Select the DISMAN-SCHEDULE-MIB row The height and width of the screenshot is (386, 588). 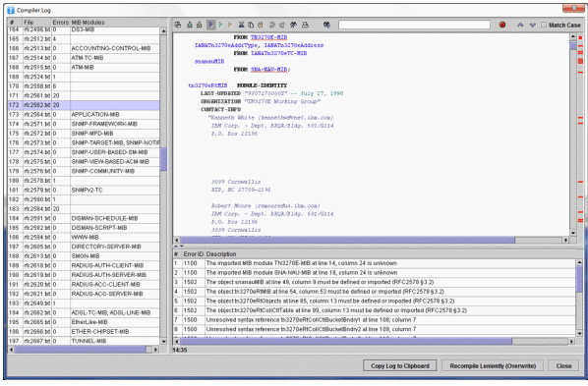coord(84,218)
